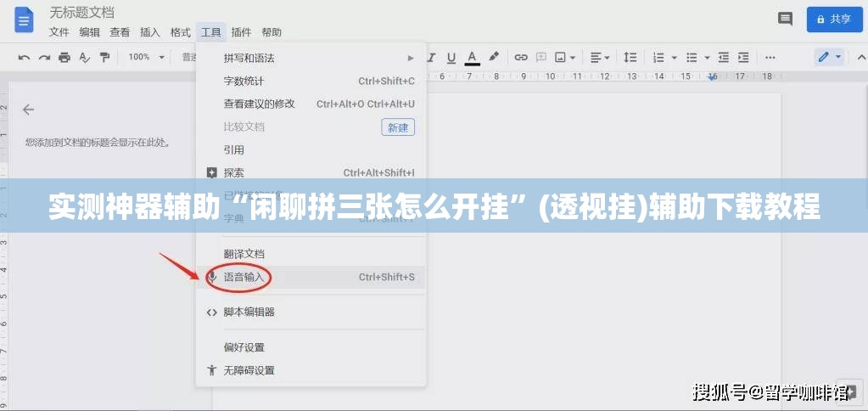Select 字数统计 menu entry

311,81
